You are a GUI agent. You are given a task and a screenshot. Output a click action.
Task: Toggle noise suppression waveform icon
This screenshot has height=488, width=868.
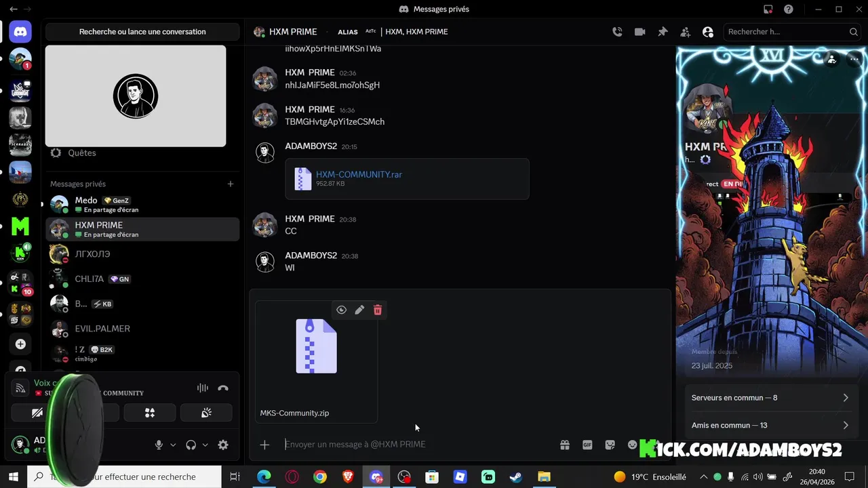point(202,388)
